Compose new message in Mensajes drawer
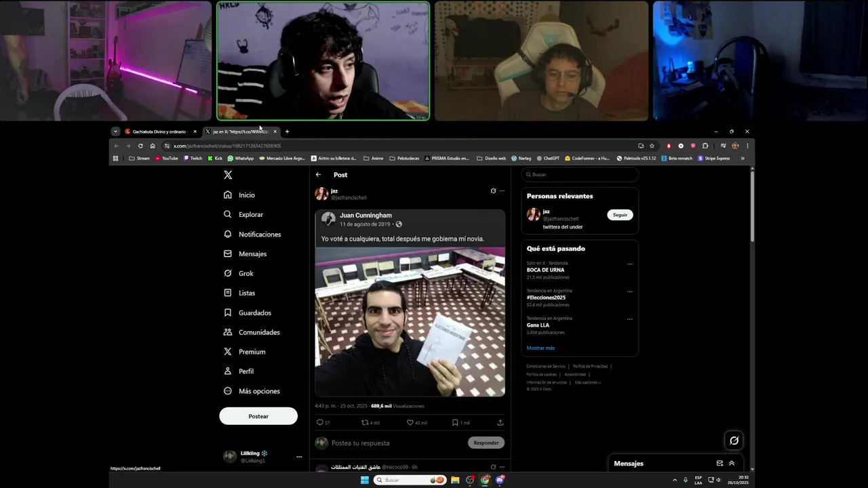The width and height of the screenshot is (868, 488). tap(719, 464)
